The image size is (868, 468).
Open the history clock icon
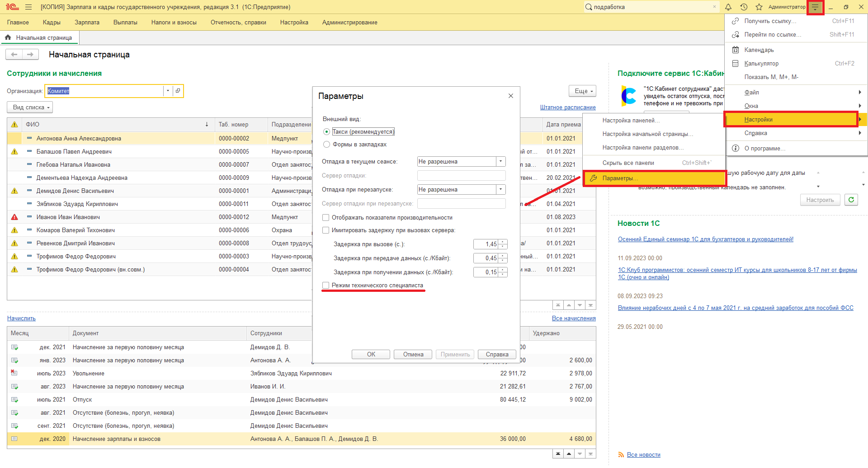(744, 7)
